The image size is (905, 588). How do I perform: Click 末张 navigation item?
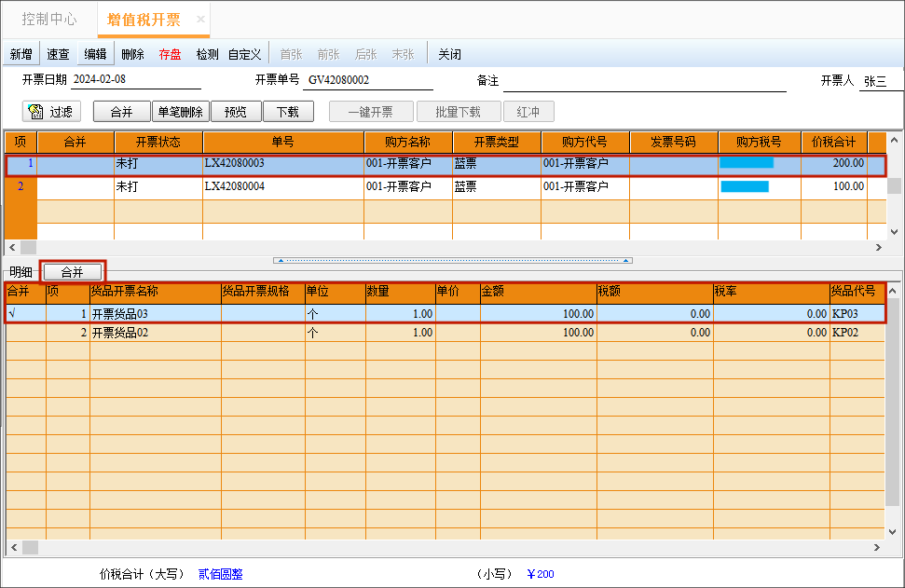pos(403,54)
